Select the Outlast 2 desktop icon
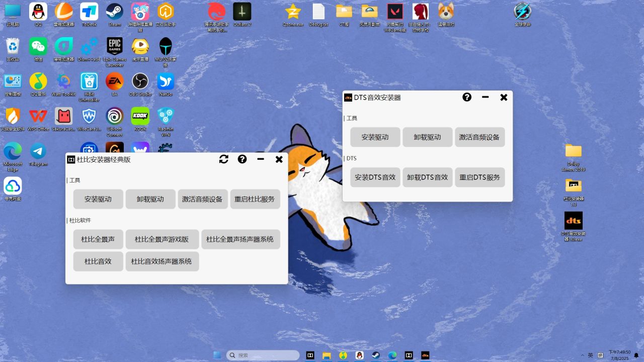The width and height of the screenshot is (644, 362). point(242,14)
